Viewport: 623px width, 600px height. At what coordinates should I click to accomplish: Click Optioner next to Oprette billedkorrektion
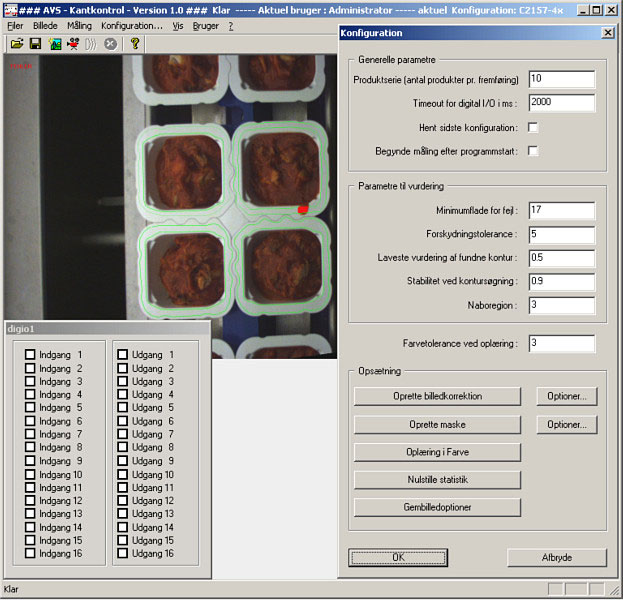pyautogui.click(x=567, y=396)
